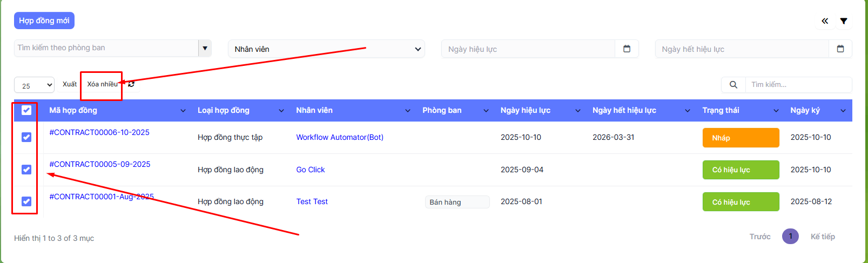Uncheck row for CONTRACT00006-10-2025
Screen dimensions: 868x263
pos(26,137)
